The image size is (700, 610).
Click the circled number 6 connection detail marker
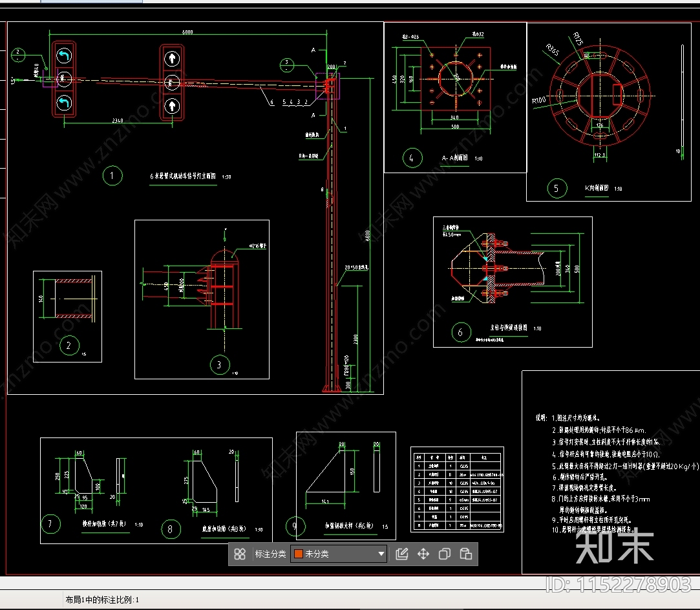[x=460, y=333]
